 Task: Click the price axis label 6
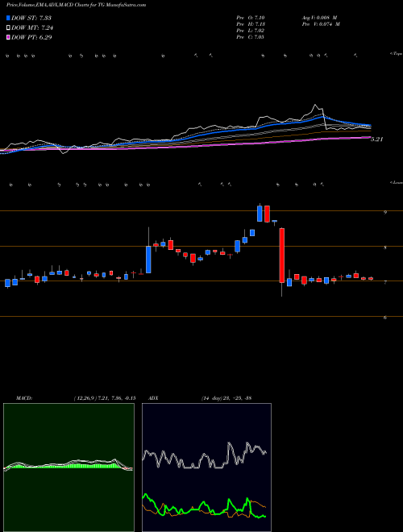(385, 318)
